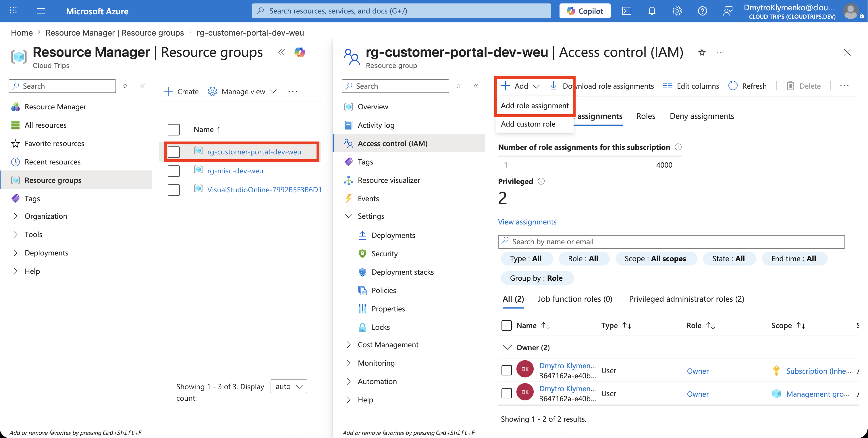Tick the select-all checkbox beside Name header

173,130
